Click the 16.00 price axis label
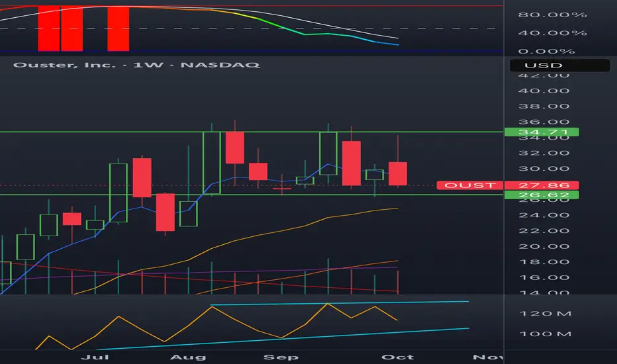 pyautogui.click(x=544, y=278)
